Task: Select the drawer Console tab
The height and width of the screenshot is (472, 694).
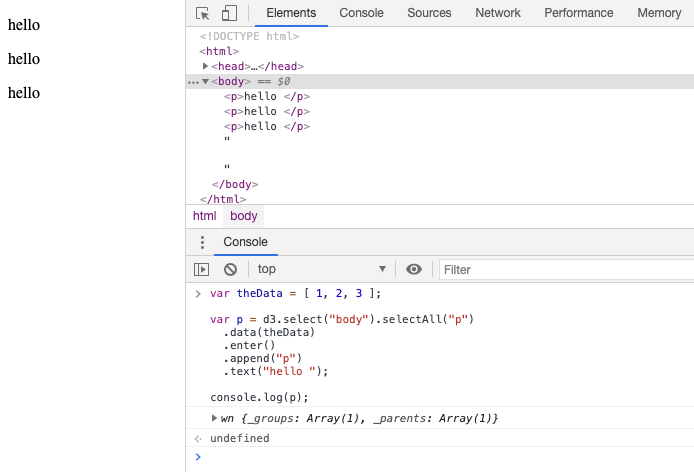Action: pos(246,242)
